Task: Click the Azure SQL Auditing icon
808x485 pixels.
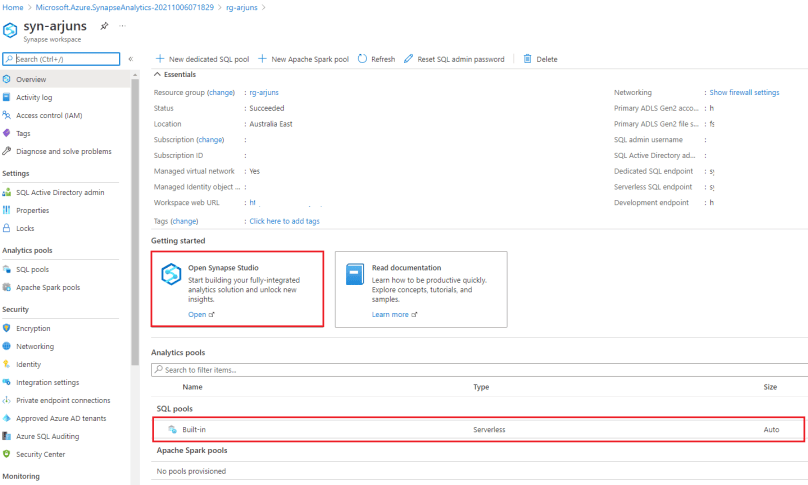Action: click(x=6, y=436)
